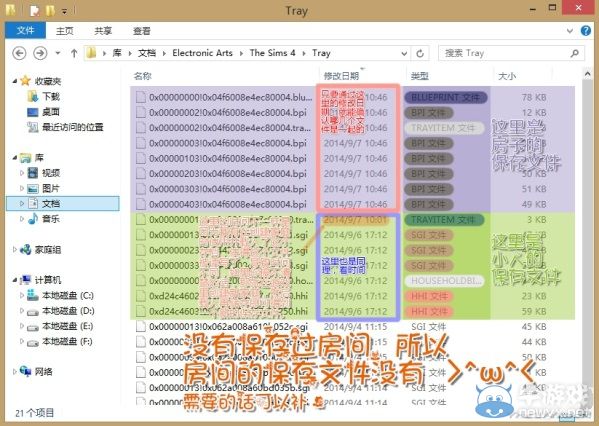Open 桌面 in the favorites list
The image size is (599, 426).
coord(50,112)
